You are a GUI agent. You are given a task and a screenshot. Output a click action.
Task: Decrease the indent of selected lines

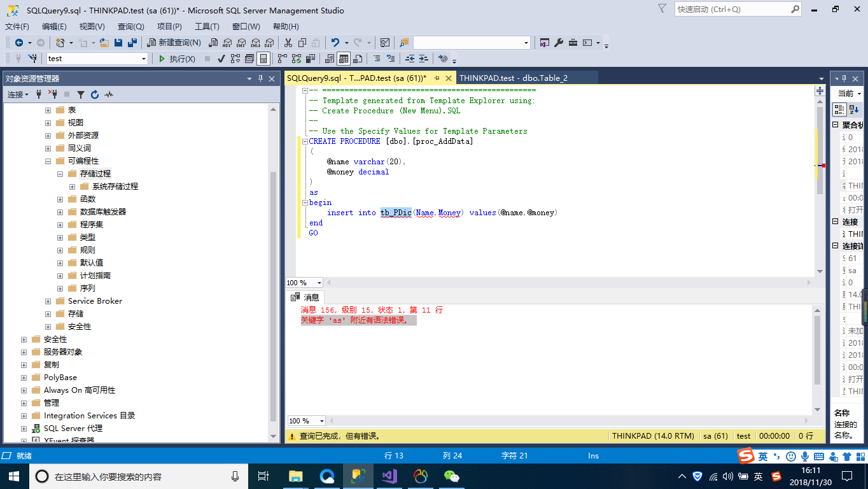point(410,59)
